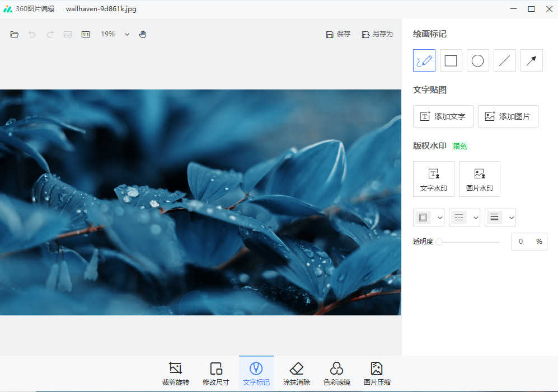Click the blue leaves photo on the canvas
Screen dimensions: 558x392
pyautogui.click(x=200, y=202)
